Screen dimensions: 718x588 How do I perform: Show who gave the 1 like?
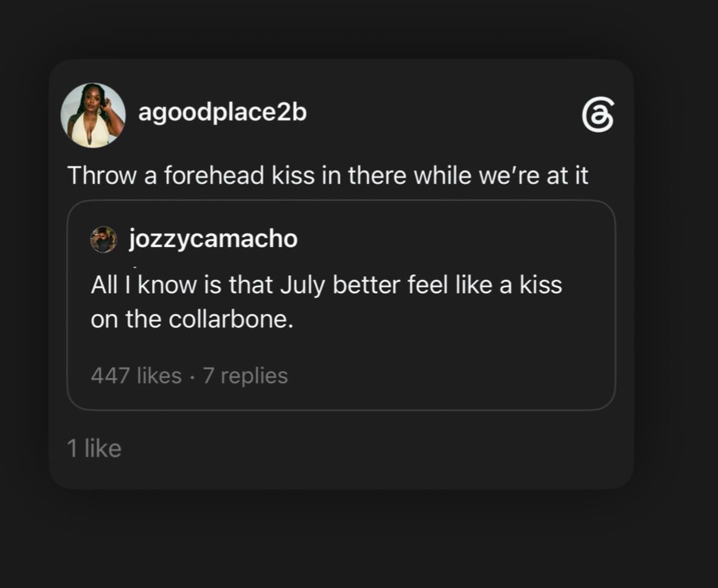(94, 449)
